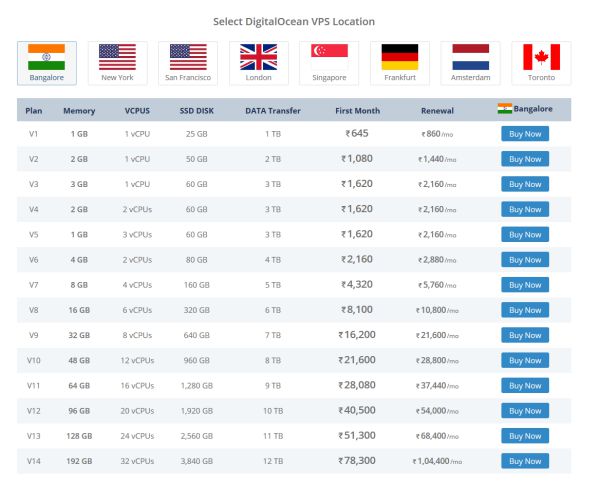
Task: Click the ₹10,800/mo renewal price
Action: coord(437,310)
